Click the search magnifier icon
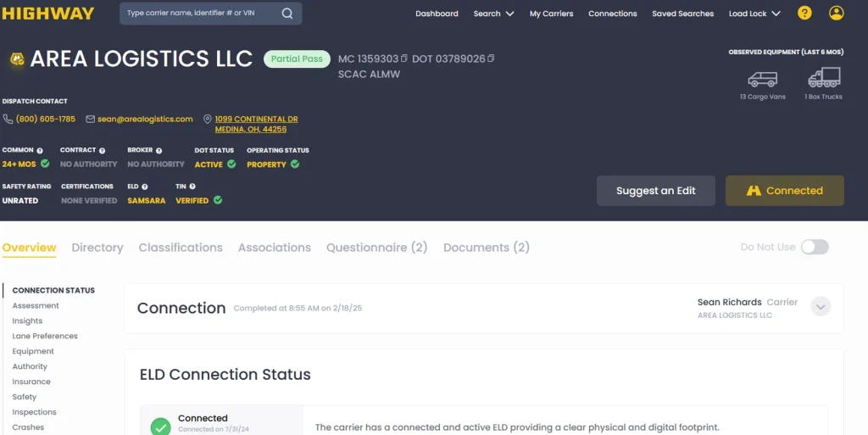 pos(287,14)
